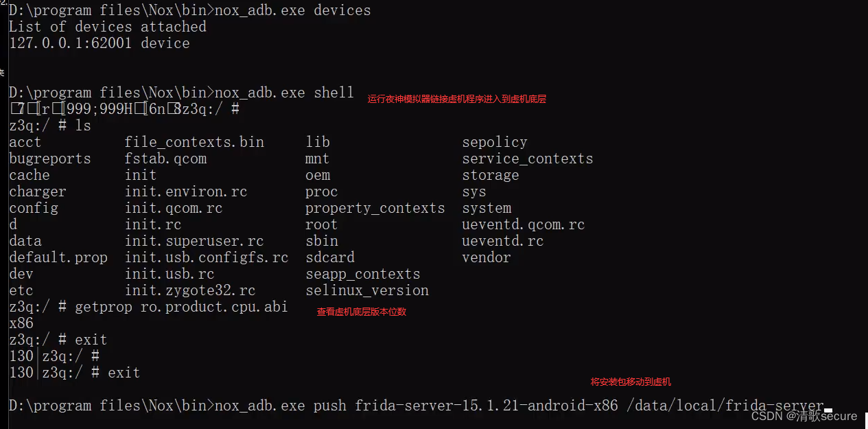Click the blinking cursor after frida-server path

coord(828,410)
